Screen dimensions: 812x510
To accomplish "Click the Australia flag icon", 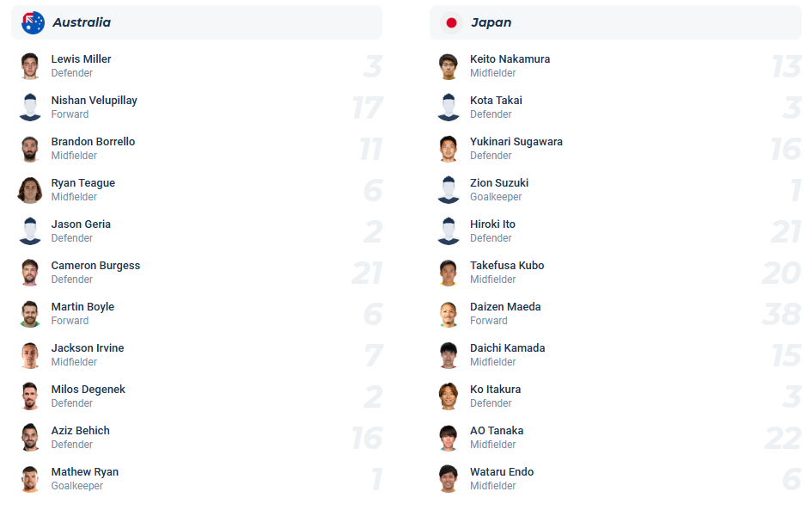I will [x=33, y=22].
